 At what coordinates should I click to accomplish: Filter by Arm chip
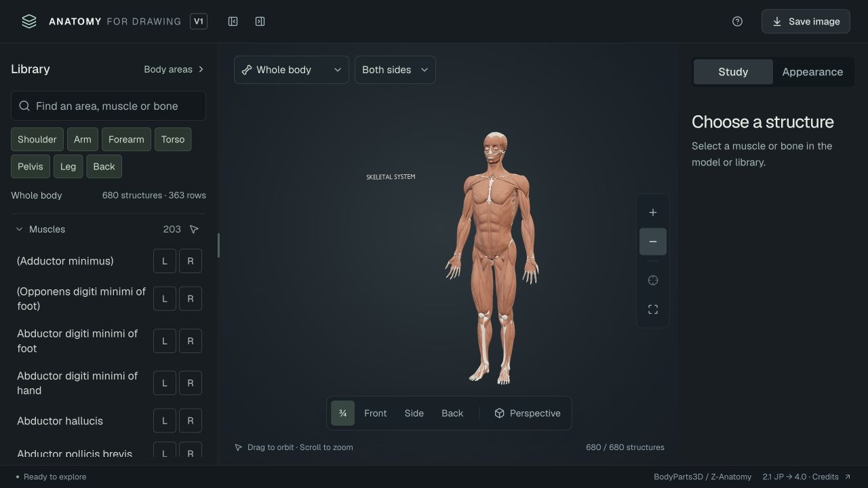tap(83, 140)
